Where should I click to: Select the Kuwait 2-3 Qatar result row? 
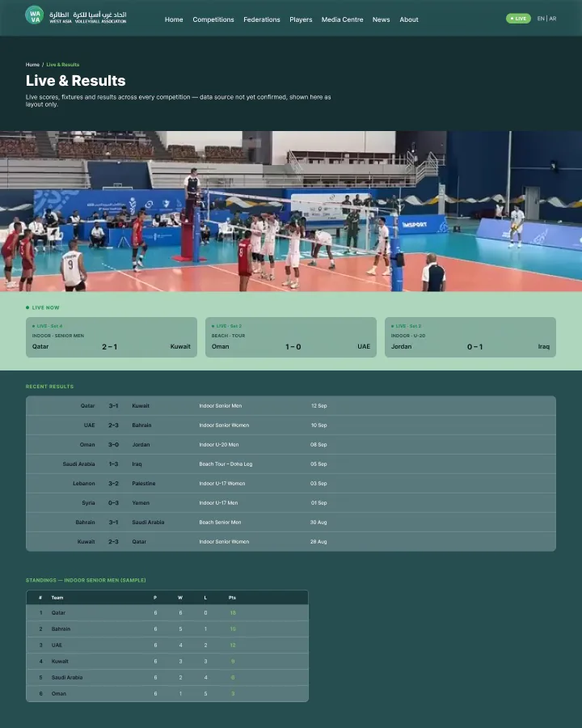click(x=291, y=542)
